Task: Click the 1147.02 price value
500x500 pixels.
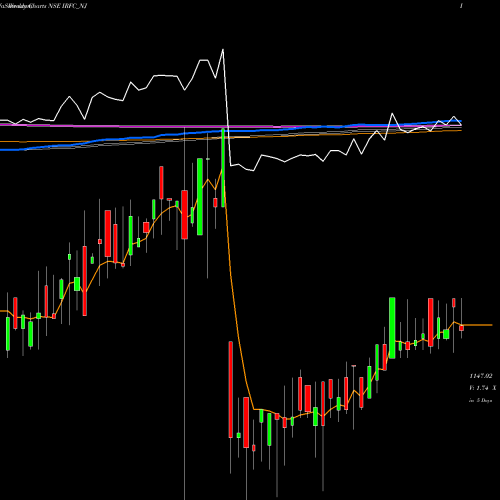Action: [x=481, y=376]
